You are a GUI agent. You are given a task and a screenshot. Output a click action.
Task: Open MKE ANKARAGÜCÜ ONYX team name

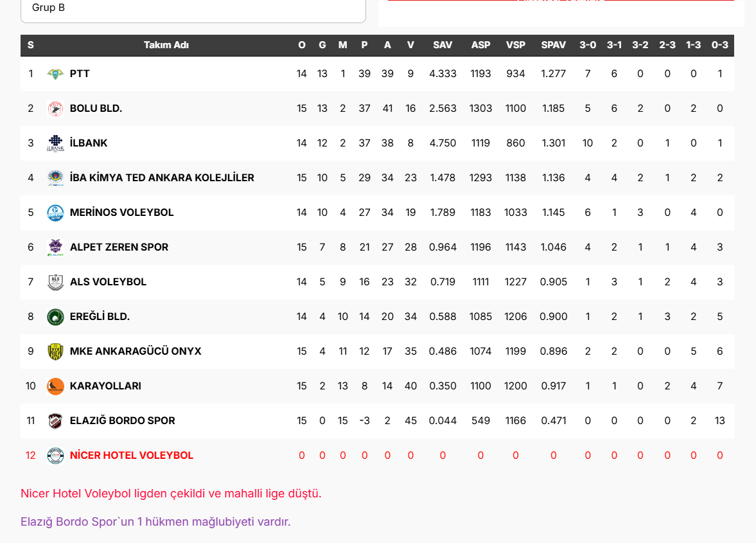(x=136, y=352)
